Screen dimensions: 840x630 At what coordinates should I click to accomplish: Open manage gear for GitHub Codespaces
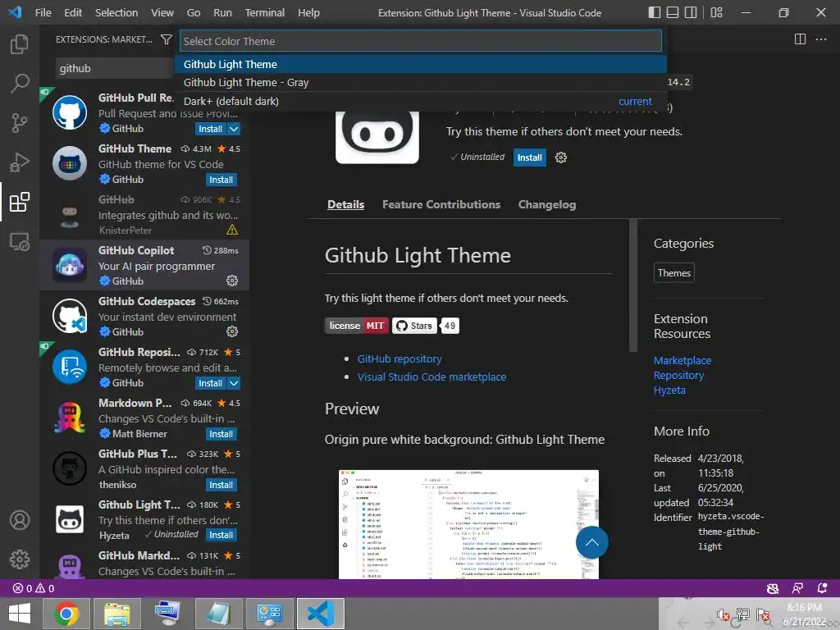(x=232, y=331)
